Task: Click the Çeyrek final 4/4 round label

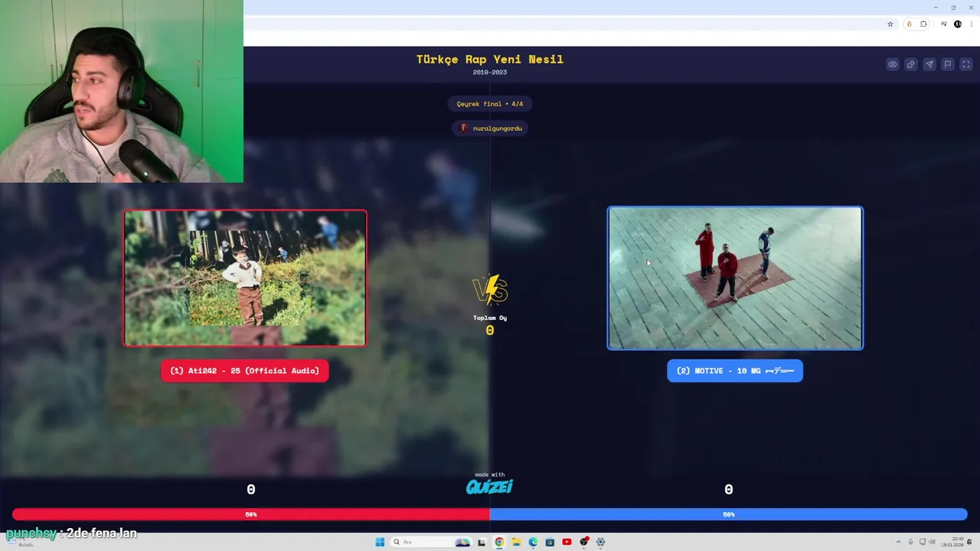Action: point(490,103)
